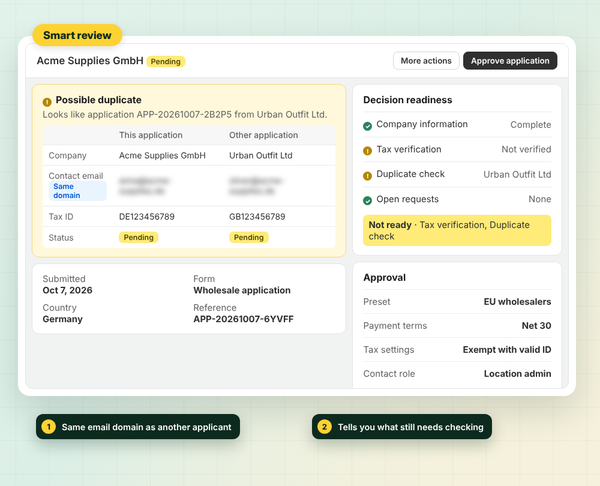Click the Other application column header
Viewport: 600px width, 486px height.
[x=264, y=135]
